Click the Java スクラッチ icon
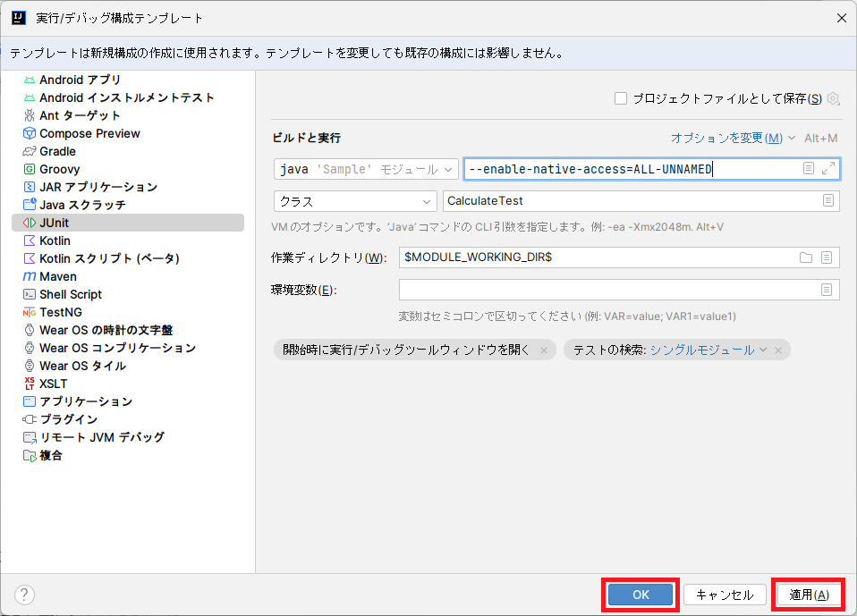This screenshot has width=857, height=616. tap(30, 205)
